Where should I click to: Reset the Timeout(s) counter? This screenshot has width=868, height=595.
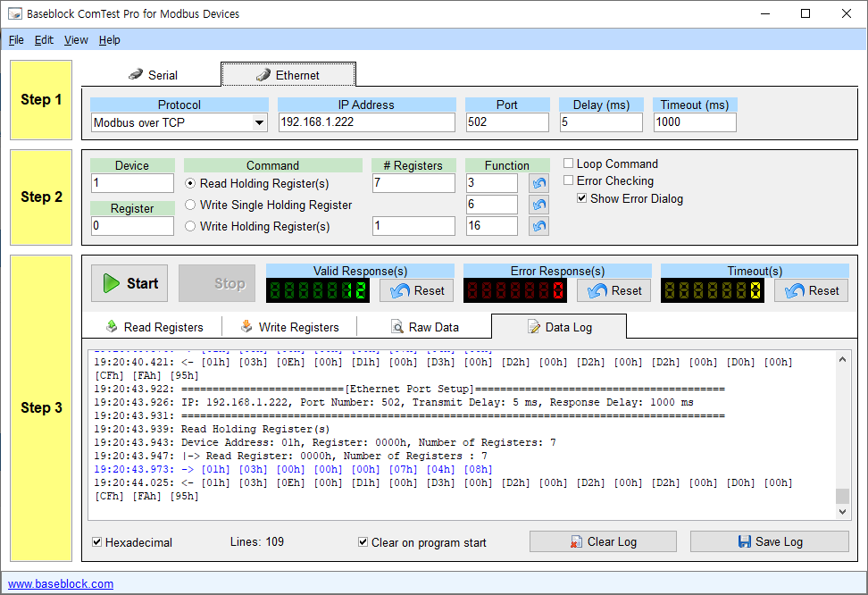(x=811, y=291)
